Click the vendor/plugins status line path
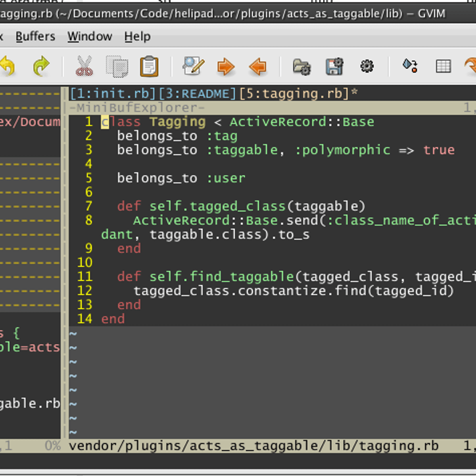This screenshot has width=476, height=476. pyautogui.click(x=254, y=446)
